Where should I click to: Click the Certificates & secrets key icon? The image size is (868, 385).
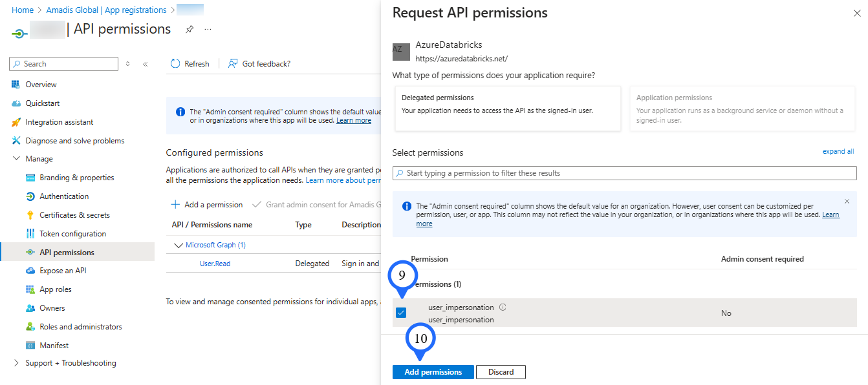pos(30,215)
